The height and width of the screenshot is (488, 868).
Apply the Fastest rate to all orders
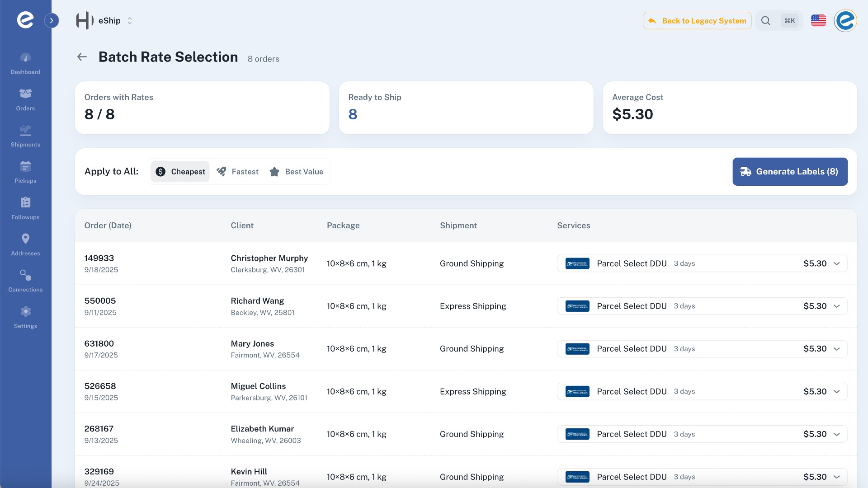(x=237, y=172)
